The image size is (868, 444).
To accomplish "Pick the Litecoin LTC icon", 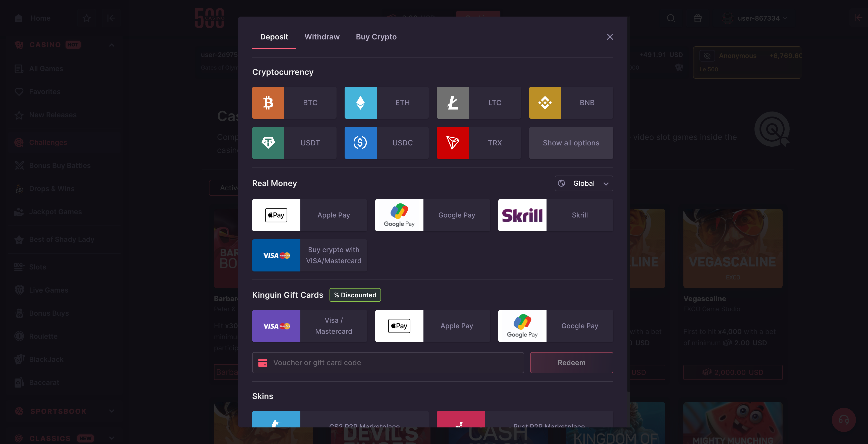I will click(x=453, y=103).
